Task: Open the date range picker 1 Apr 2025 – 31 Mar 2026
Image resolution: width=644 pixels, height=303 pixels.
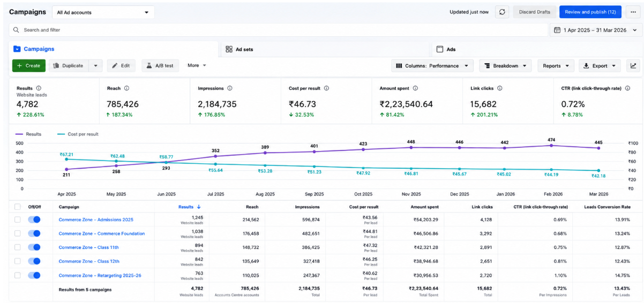Action: pos(595,30)
